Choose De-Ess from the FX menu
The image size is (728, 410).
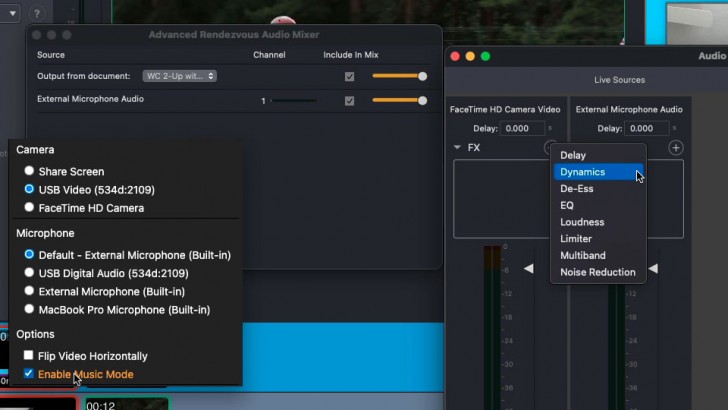coord(598,189)
